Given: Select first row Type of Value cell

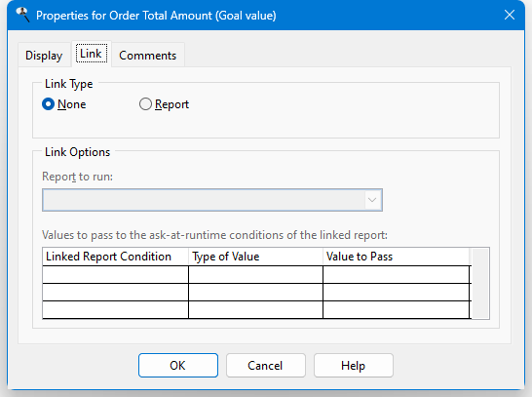Looking at the screenshot, I should (255, 274).
